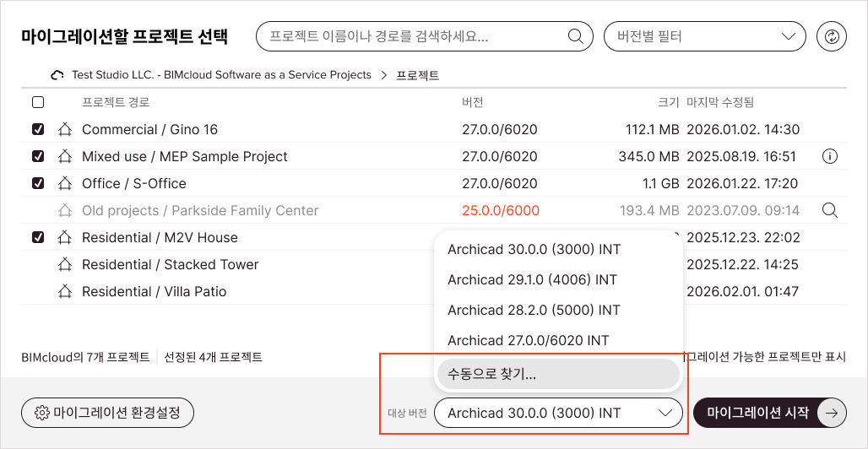Open the 버전별 필터 dropdown
The height and width of the screenshot is (449, 868).
[705, 37]
